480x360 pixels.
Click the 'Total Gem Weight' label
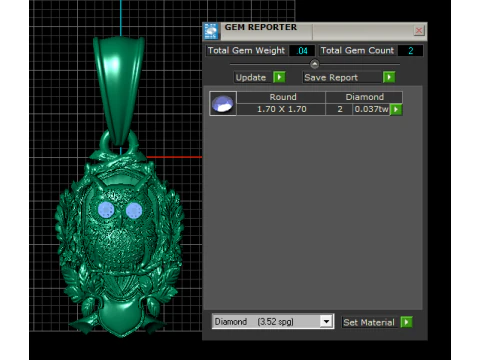click(246, 51)
